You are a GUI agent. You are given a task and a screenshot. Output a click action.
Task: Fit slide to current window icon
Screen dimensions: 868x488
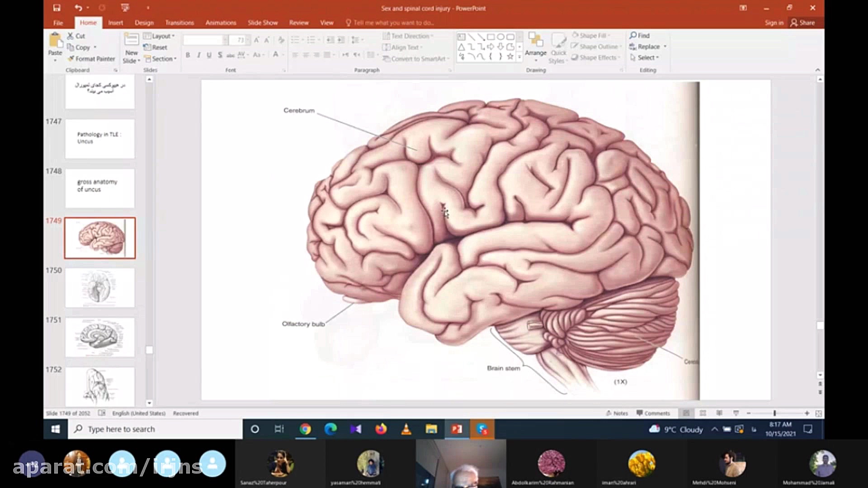point(818,413)
